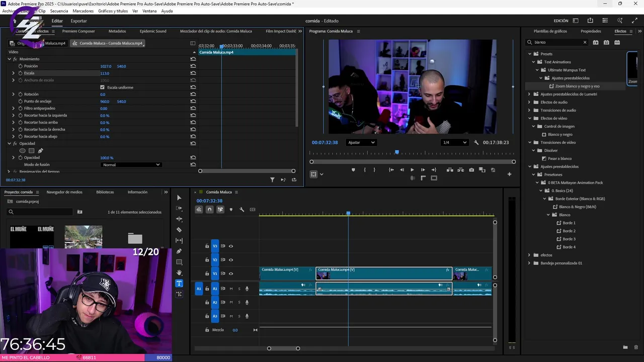Screen dimensions: 644x362
Task: Toggle V3 track output eye
Action: click(x=231, y=246)
